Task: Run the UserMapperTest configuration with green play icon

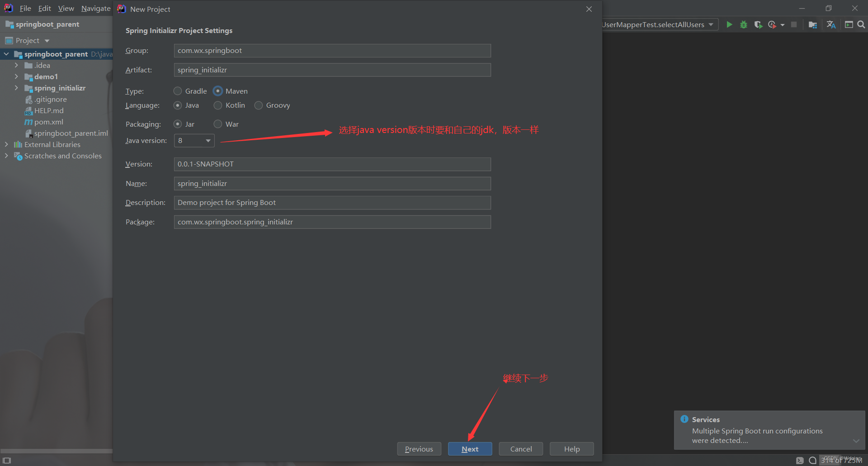Action: pos(729,24)
